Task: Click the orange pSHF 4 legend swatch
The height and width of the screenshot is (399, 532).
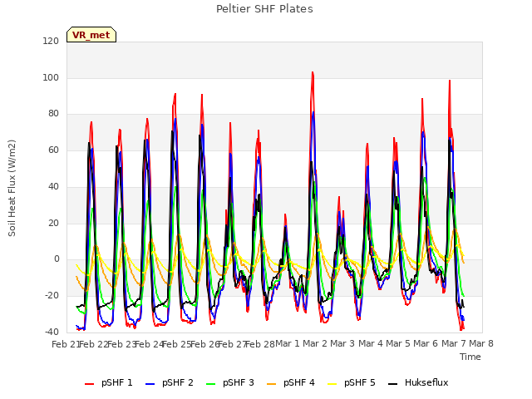Action: (x=272, y=384)
